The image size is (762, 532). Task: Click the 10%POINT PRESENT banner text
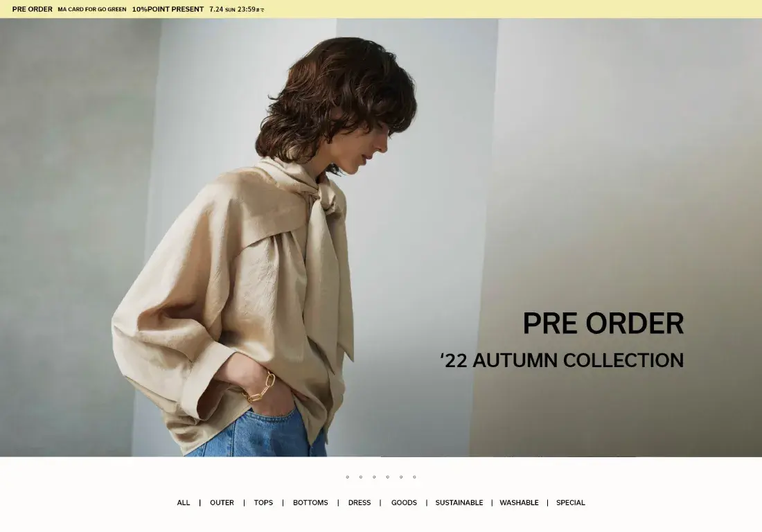pos(168,9)
